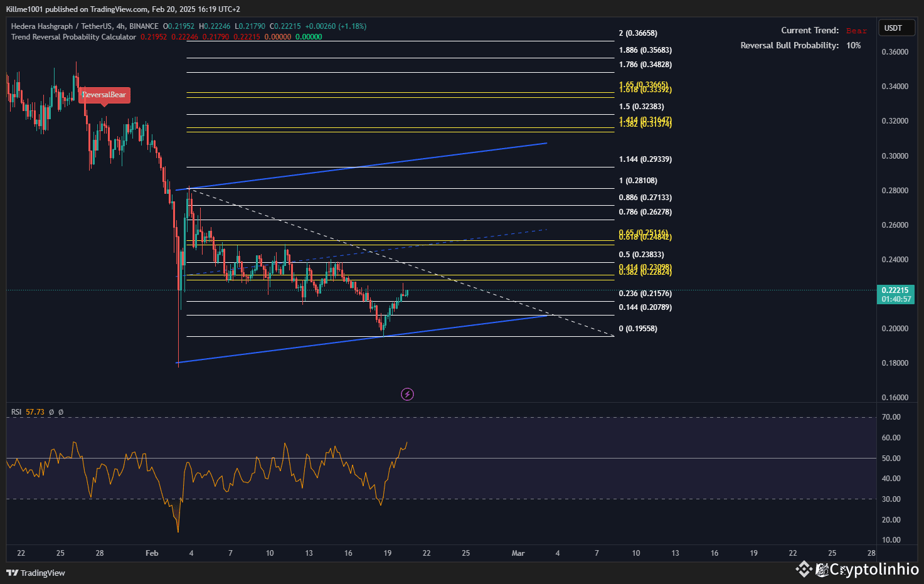This screenshot has height=584, width=924.
Task: Click the 0.32000 price axis label
Action: tap(895, 121)
